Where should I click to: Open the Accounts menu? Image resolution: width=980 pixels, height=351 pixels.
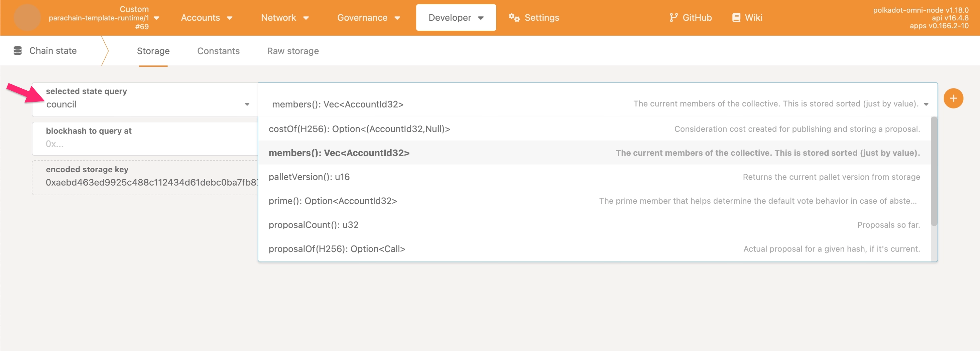click(206, 17)
